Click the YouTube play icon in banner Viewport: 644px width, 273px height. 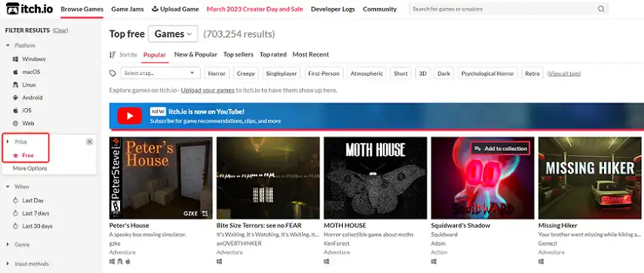[x=129, y=116]
